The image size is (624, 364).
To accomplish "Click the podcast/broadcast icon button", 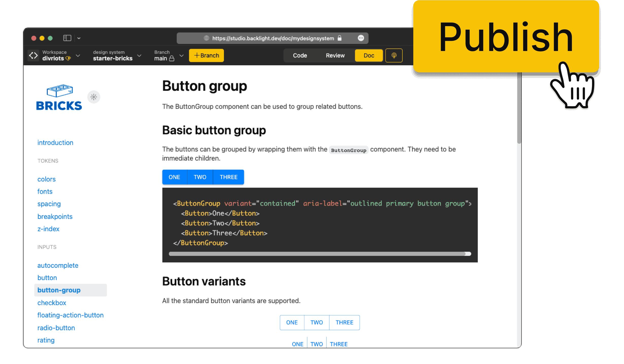I will [x=394, y=56].
